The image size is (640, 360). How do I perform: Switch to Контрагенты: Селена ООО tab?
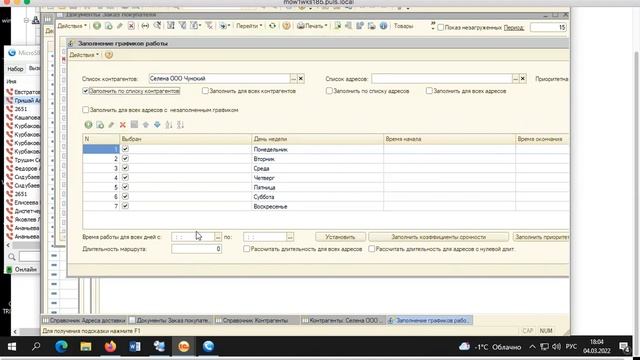pyautogui.click(x=343, y=320)
